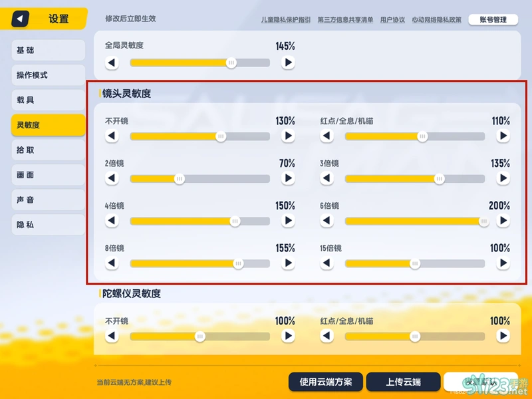Raise 4倍镜 sensitivity with right arrow
The image size is (532, 399).
pyautogui.click(x=288, y=221)
